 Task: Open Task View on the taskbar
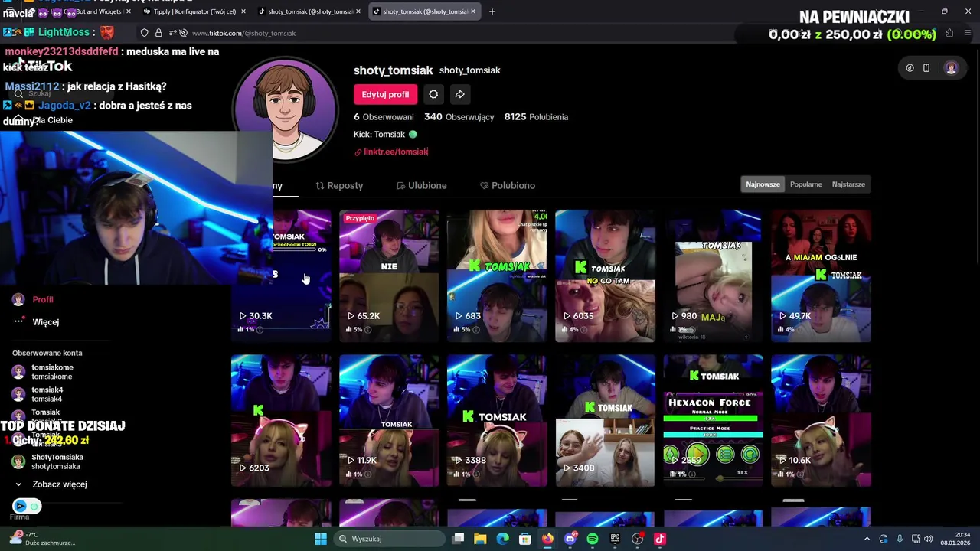(x=458, y=539)
